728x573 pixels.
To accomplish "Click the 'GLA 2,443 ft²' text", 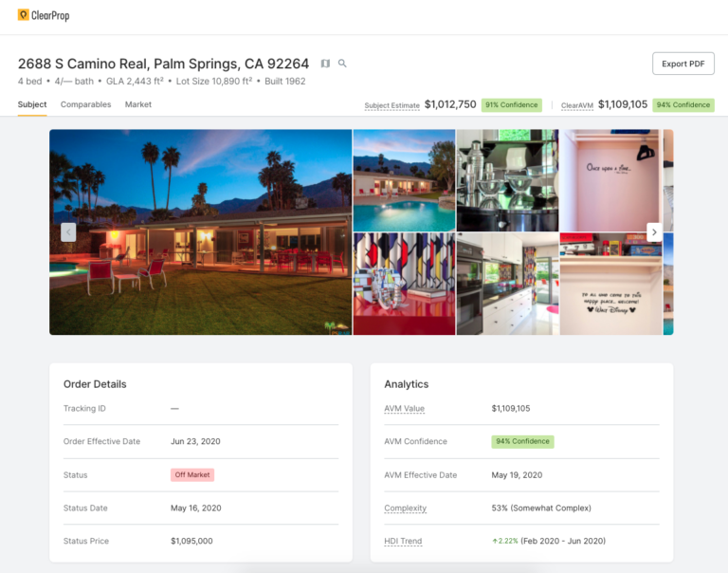I will tap(135, 82).
